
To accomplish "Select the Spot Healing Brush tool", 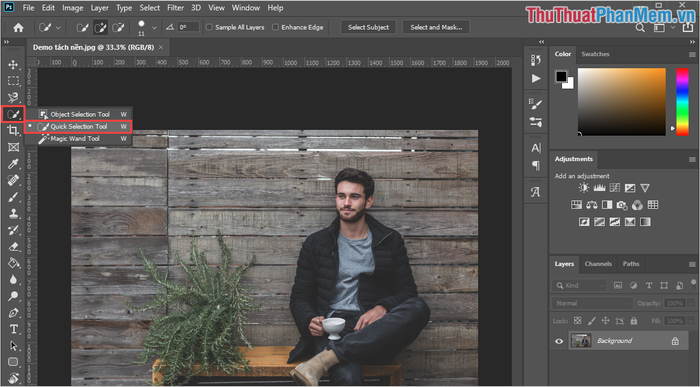I will (13, 180).
